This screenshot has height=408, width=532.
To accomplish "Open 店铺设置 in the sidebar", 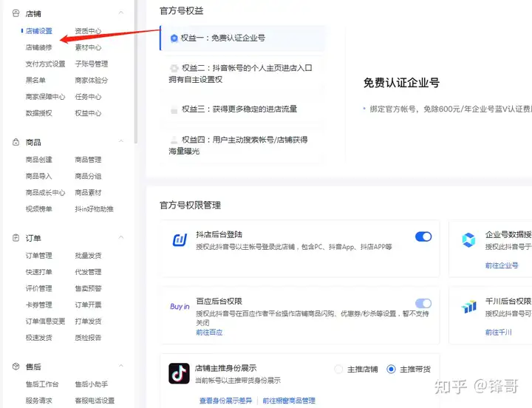I will point(39,31).
